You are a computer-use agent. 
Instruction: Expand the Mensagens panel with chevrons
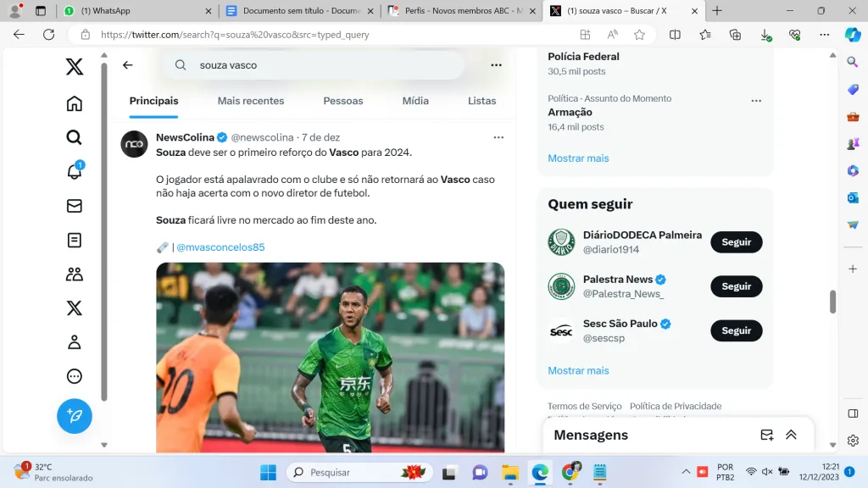click(791, 435)
